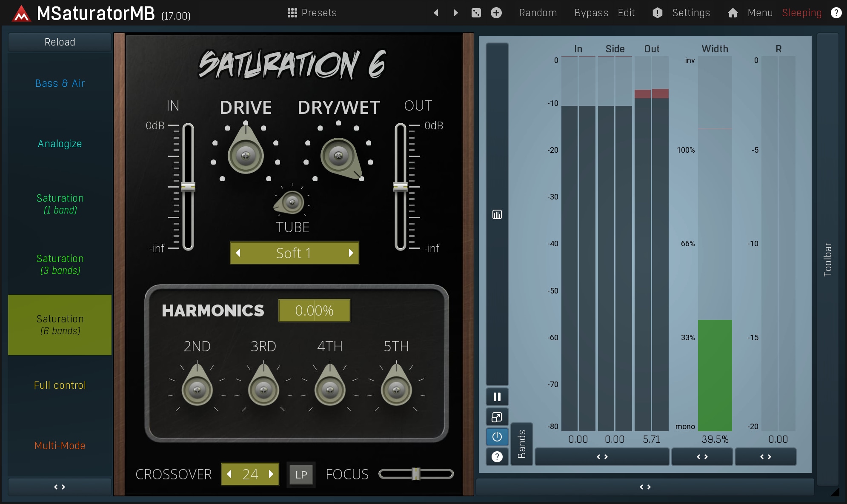The image size is (847, 504).
Task: Click the Reload button
Action: coord(60,42)
